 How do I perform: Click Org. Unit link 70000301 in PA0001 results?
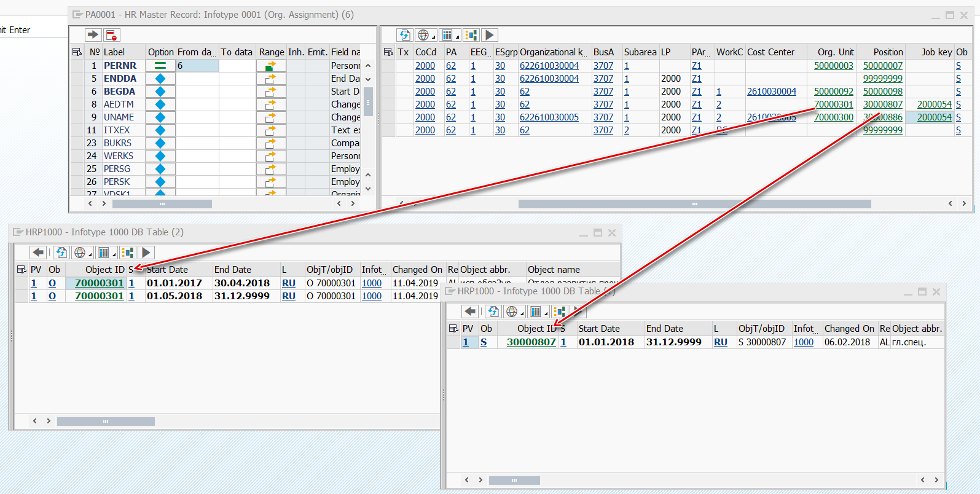click(x=834, y=104)
